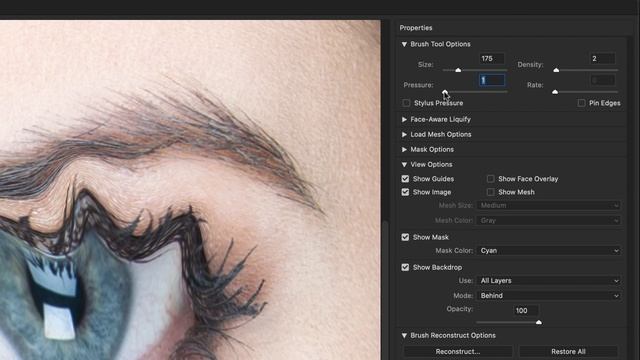640x360 pixels.
Task: Open the Use All Layers dropdown
Action: [549, 280]
